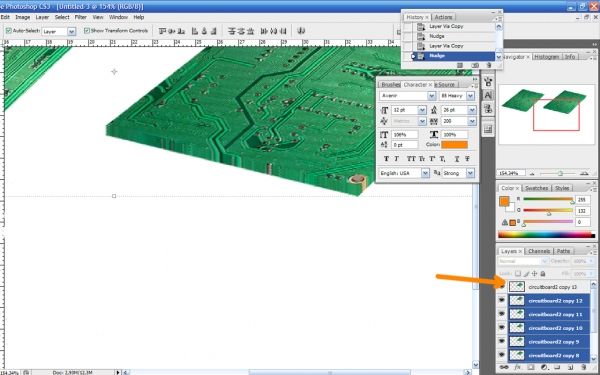Viewport: 600px width, 375px height.
Task: Click the Superscript style icon
Action: click(432, 159)
